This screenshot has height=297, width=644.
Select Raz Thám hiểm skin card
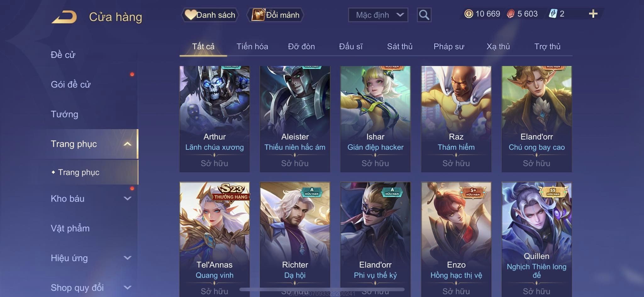456,119
